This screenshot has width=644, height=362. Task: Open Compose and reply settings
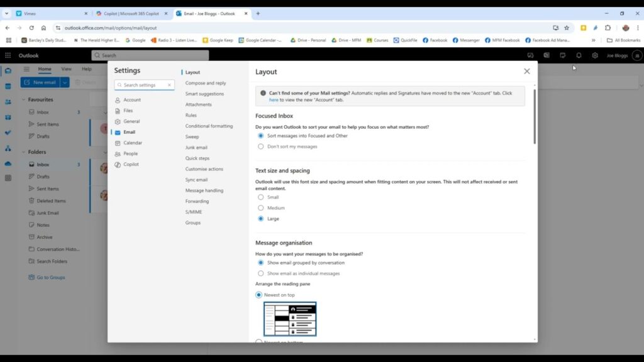click(206, 83)
